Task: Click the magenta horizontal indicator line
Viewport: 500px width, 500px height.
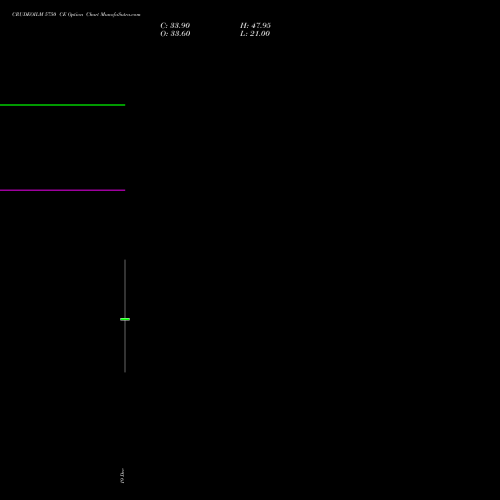Action: tap(62, 190)
